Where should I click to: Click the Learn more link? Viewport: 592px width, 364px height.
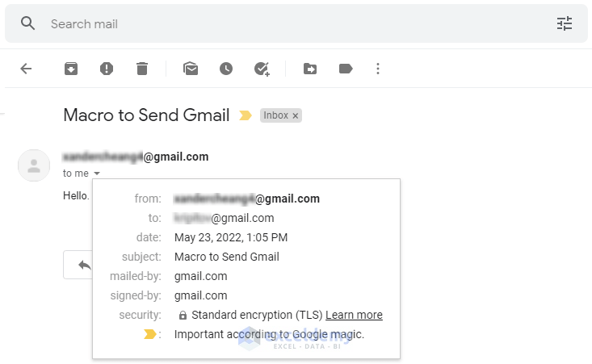coord(354,315)
